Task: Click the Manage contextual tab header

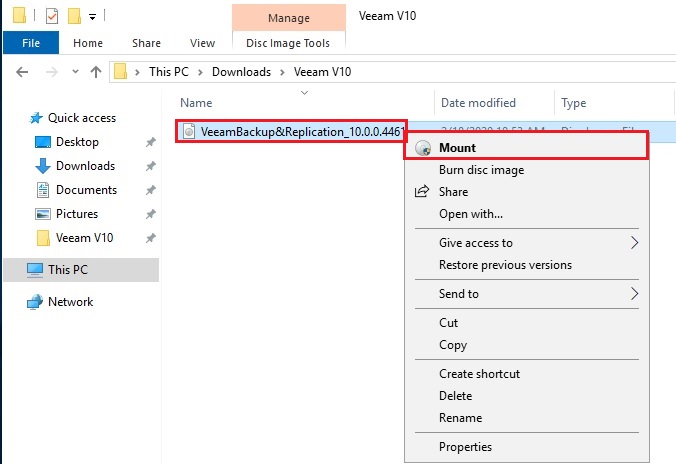Action: (289, 18)
